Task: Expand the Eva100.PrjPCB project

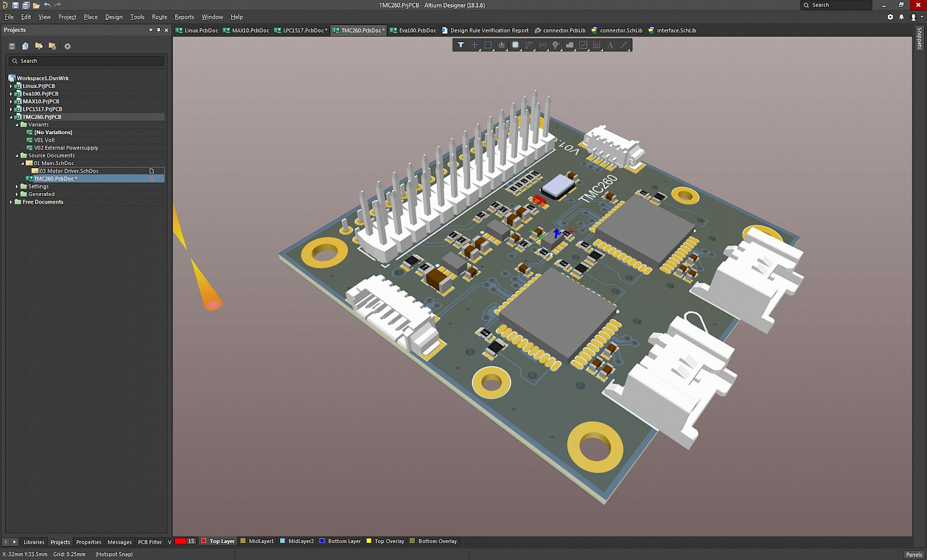Action: click(11, 93)
